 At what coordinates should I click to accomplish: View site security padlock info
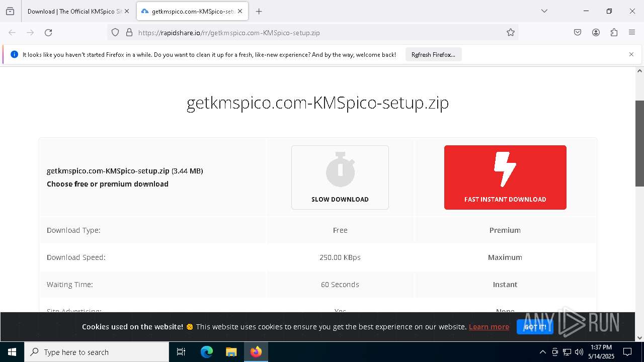click(x=129, y=33)
